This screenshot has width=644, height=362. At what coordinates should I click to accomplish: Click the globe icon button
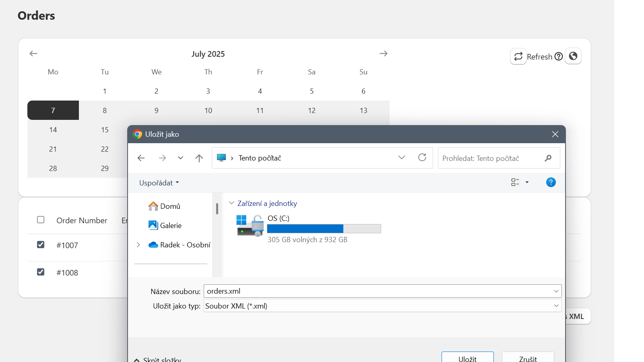[573, 56]
